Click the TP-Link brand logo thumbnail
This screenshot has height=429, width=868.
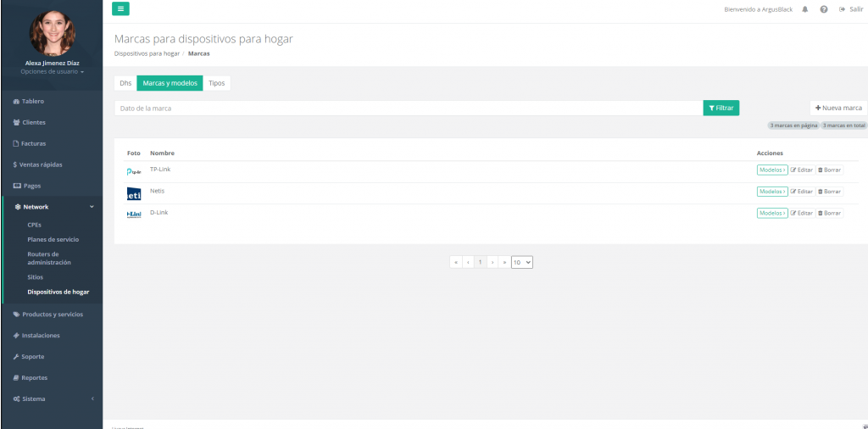(x=134, y=172)
